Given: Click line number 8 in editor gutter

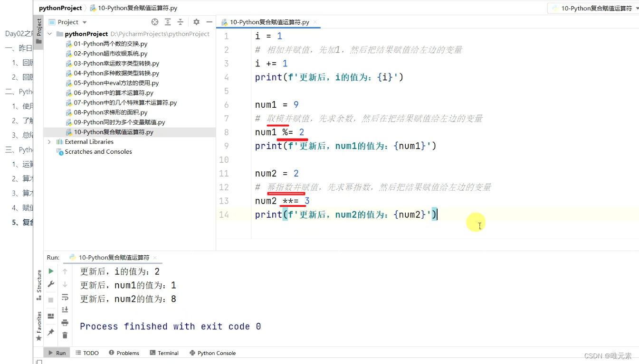Looking at the screenshot, I should tap(226, 132).
